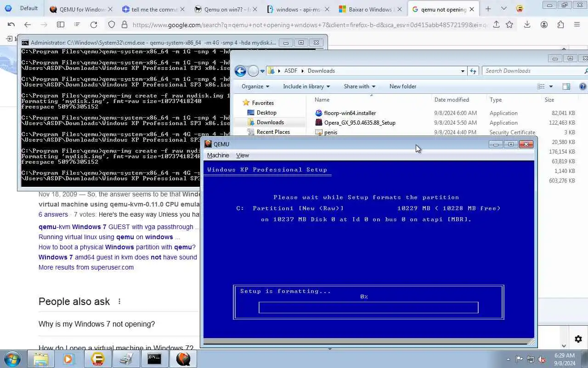Open the Google quick settings gear
Image resolution: width=588 pixels, height=368 pixels.
tap(578, 339)
